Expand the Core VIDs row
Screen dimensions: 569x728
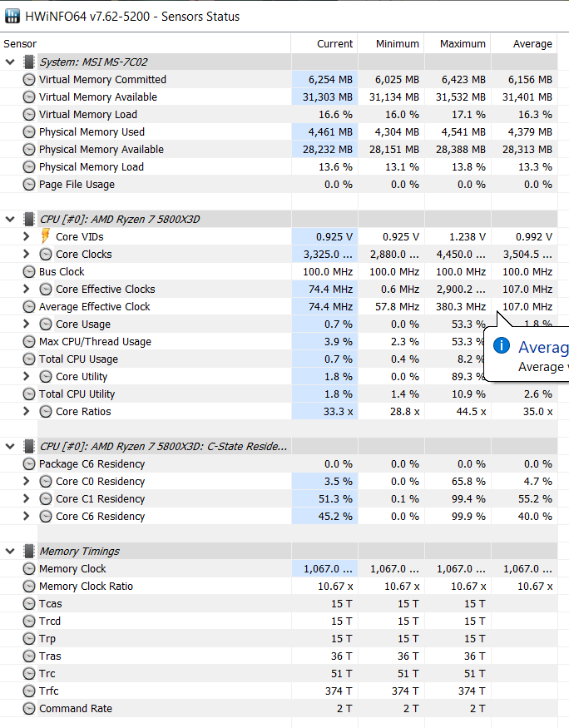point(27,236)
